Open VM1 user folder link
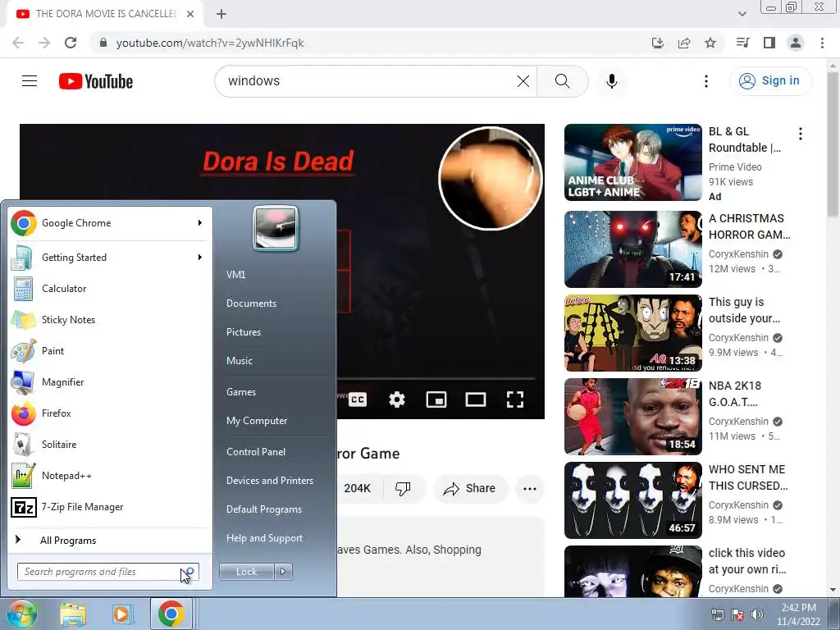The height and width of the screenshot is (630, 840). (x=235, y=274)
